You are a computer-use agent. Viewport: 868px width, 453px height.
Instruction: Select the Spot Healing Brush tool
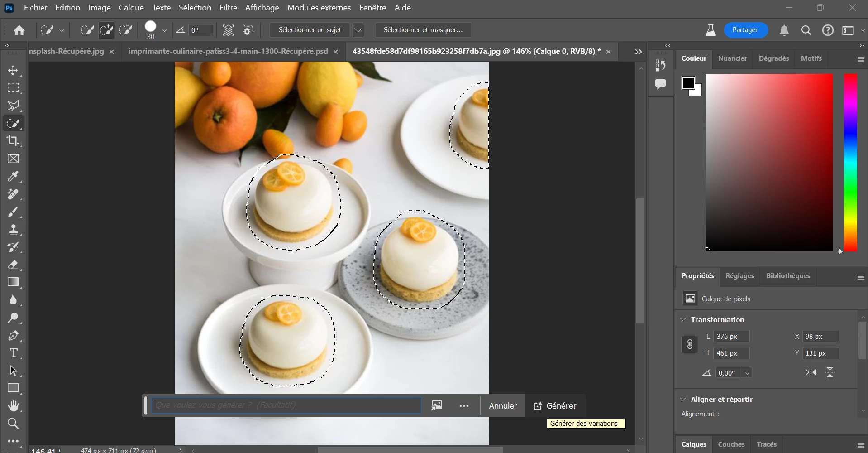[x=13, y=194]
